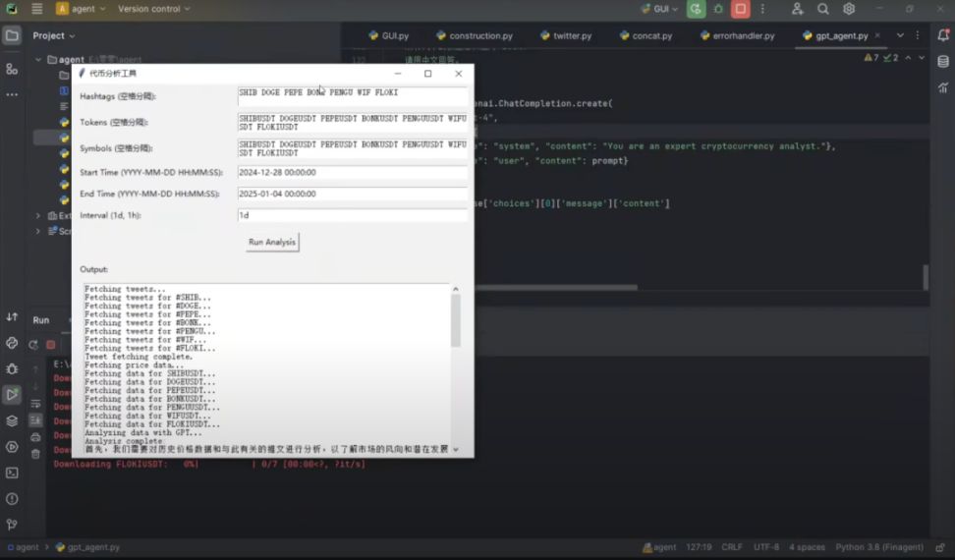Click the Run Analysis button
The height and width of the screenshot is (560, 955).
(x=272, y=242)
